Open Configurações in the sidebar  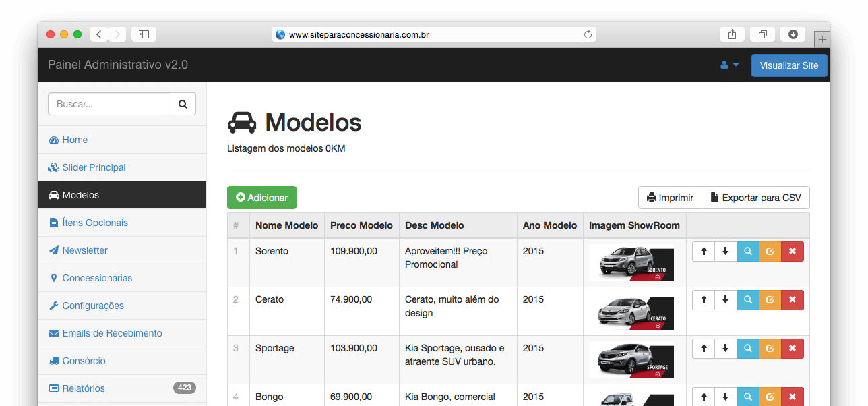click(122, 306)
